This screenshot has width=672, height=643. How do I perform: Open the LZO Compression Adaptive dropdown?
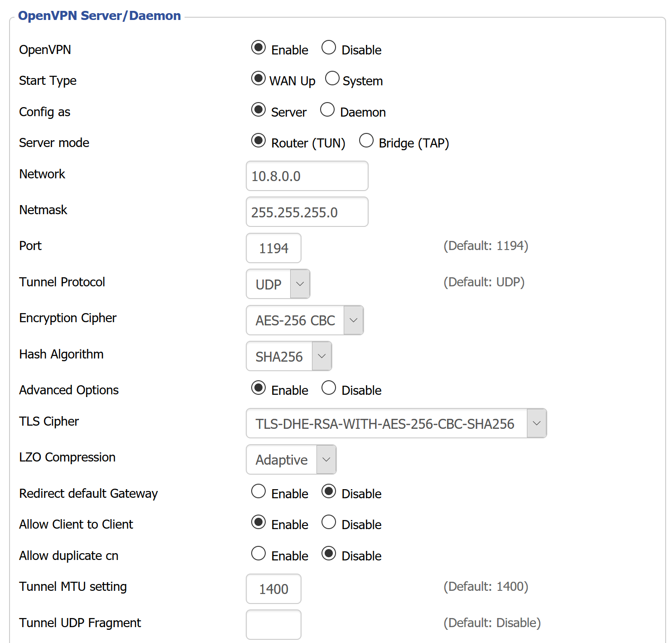tap(291, 460)
